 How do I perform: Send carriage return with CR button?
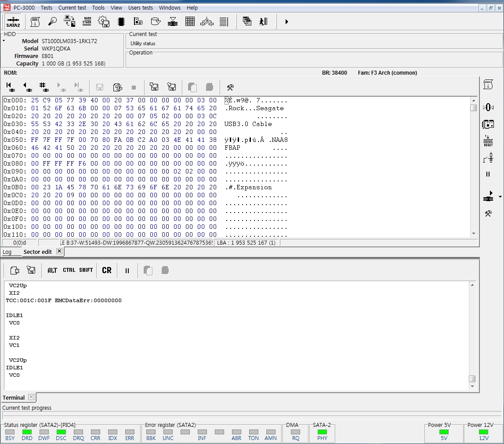pyautogui.click(x=107, y=271)
